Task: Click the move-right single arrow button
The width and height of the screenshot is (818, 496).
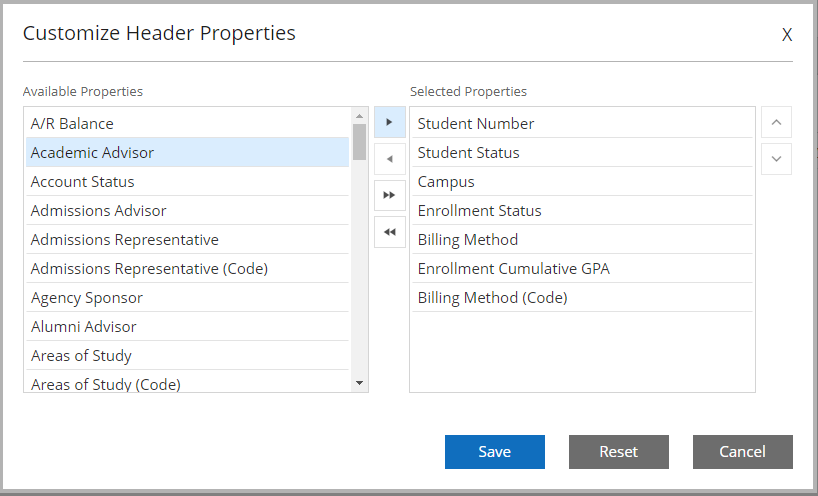Action: click(x=390, y=122)
